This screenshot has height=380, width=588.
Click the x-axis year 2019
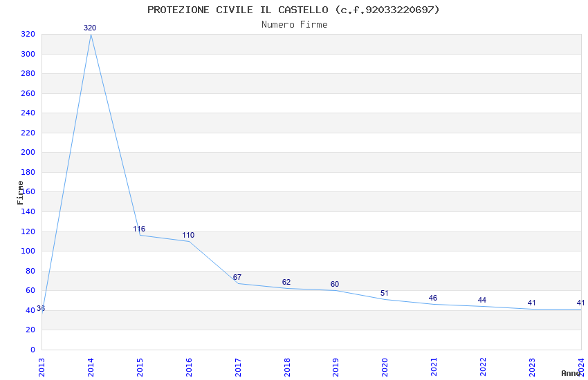pos(336,368)
